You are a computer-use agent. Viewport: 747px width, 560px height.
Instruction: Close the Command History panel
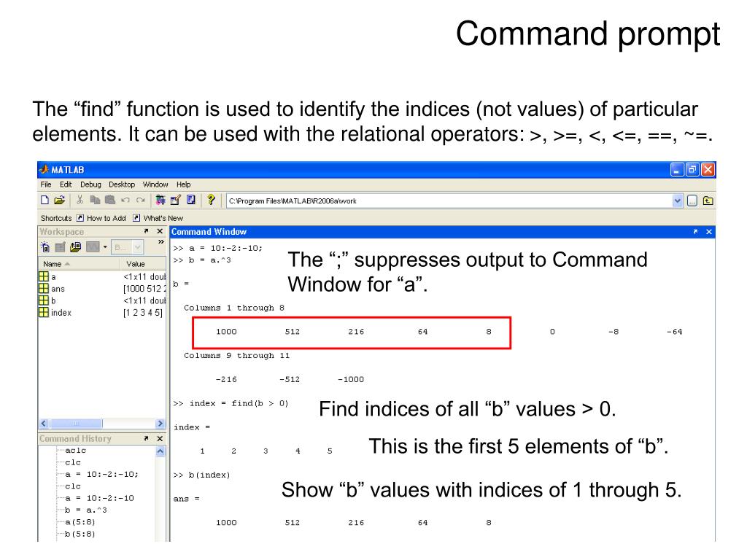(160, 438)
